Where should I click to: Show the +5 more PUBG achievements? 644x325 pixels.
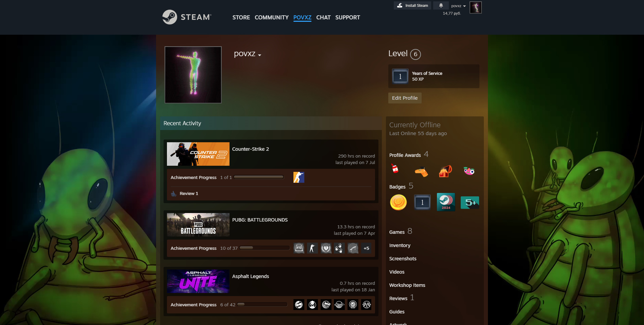click(366, 248)
